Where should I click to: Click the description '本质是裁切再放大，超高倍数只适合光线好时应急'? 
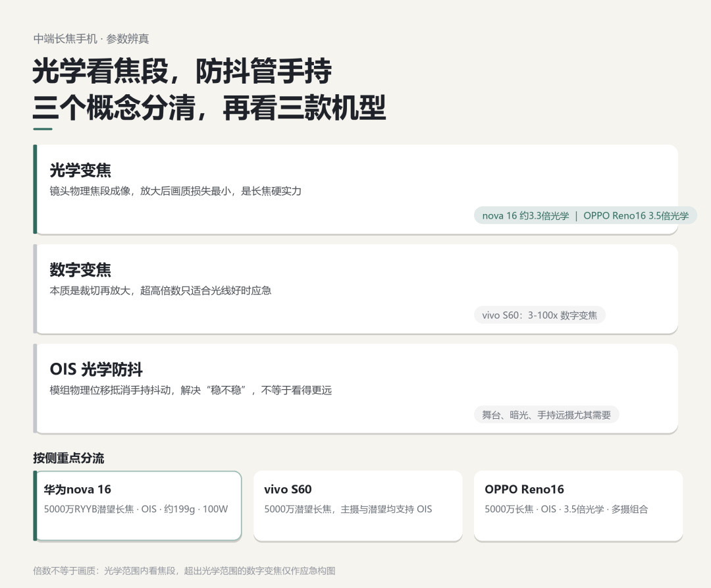pyautogui.click(x=161, y=290)
